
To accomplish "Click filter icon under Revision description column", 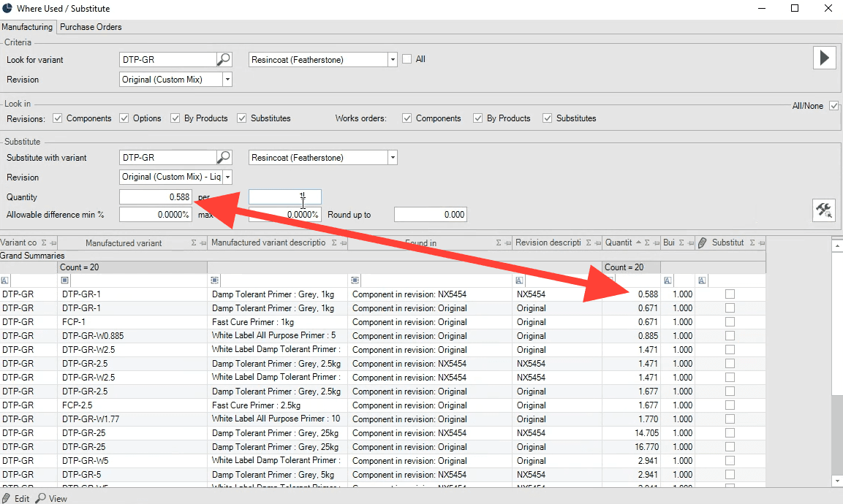I will (x=519, y=280).
